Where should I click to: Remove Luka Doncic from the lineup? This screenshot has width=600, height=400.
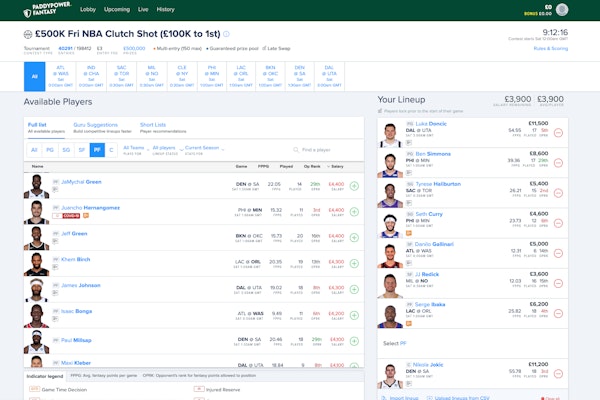tap(558, 133)
